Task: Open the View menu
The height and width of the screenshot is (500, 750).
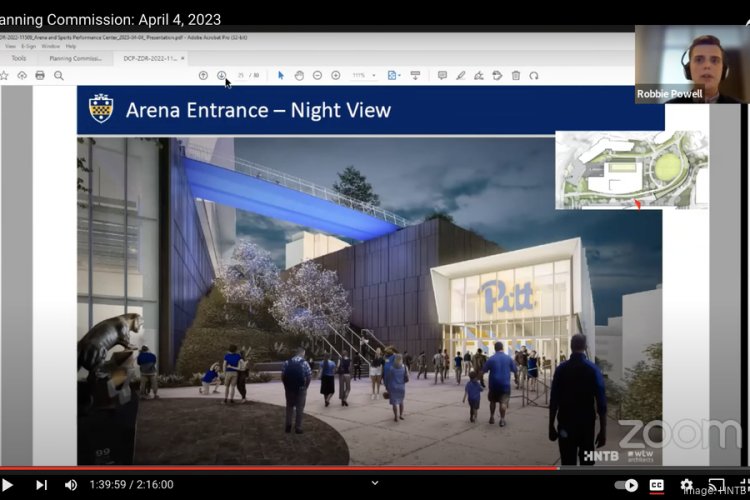Action: [10, 46]
